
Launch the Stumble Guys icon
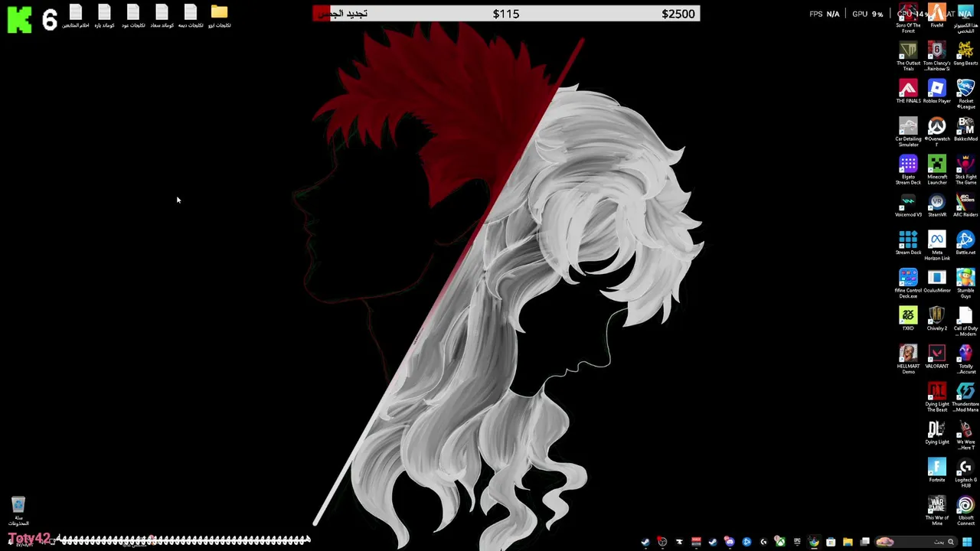coord(965,284)
